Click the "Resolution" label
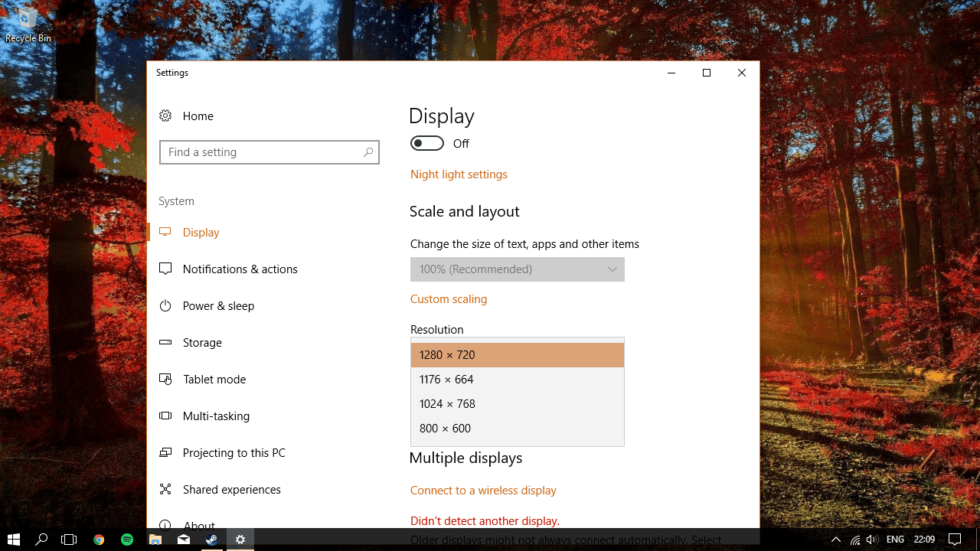The height and width of the screenshot is (551, 980). point(436,330)
